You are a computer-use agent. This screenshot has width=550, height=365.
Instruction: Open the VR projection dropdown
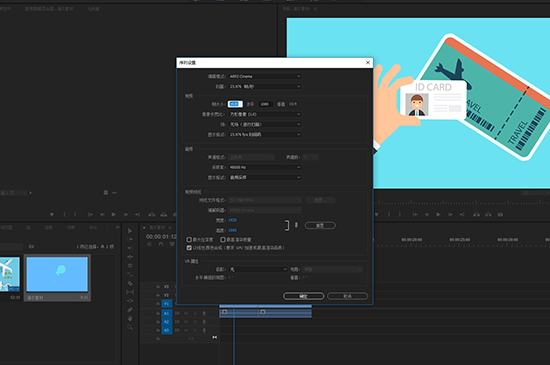[258, 269]
